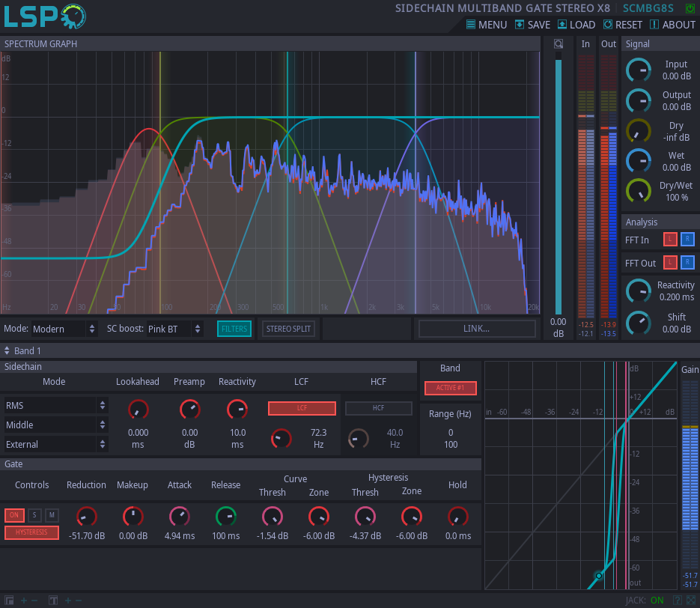Viewport: 700px width, 608px height.
Task: Click the Attack knob 4.94 ms
Action: pyautogui.click(x=180, y=517)
